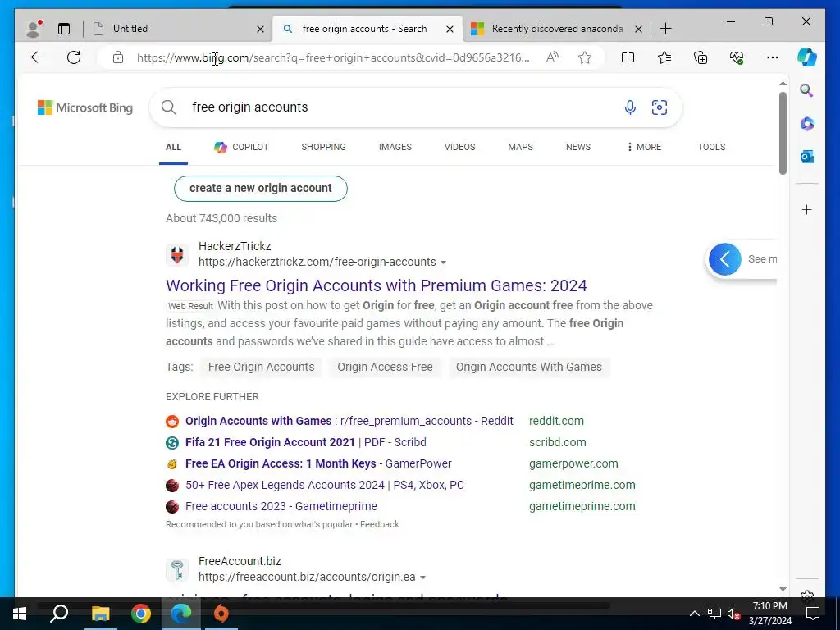Click the Origin Access Free tag

coord(386,367)
